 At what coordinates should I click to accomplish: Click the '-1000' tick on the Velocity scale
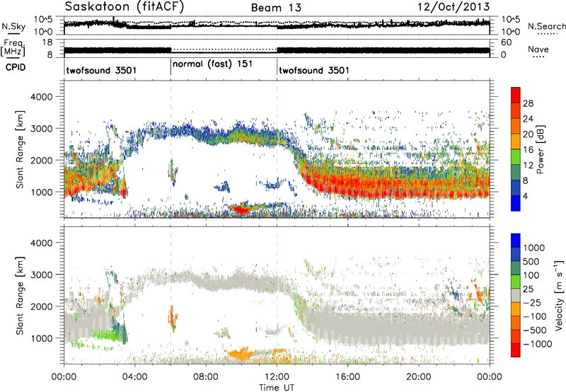point(537,344)
